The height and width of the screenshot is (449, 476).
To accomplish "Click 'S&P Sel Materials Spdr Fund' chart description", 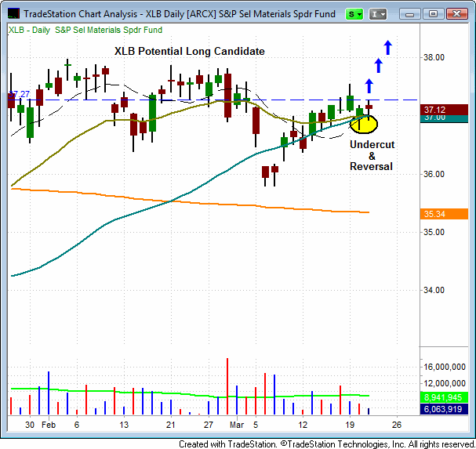I will [108, 30].
